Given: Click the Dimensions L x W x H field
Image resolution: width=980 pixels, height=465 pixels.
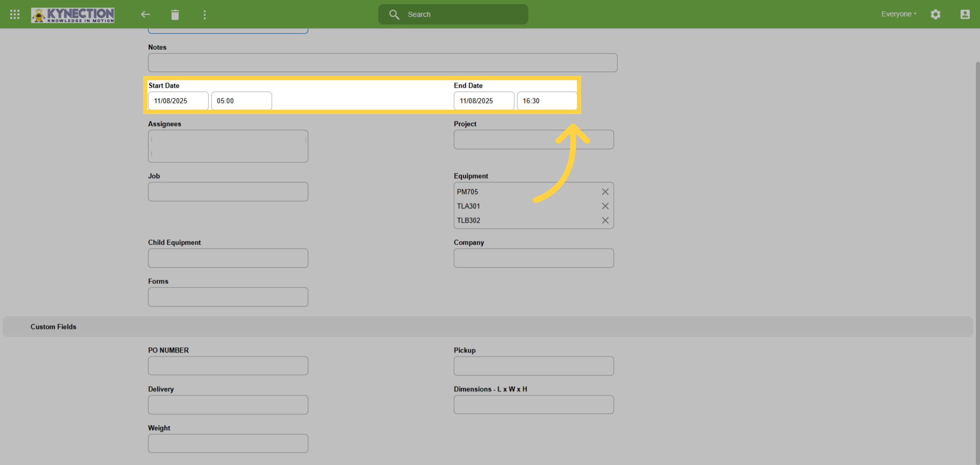Looking at the screenshot, I should tap(534, 405).
